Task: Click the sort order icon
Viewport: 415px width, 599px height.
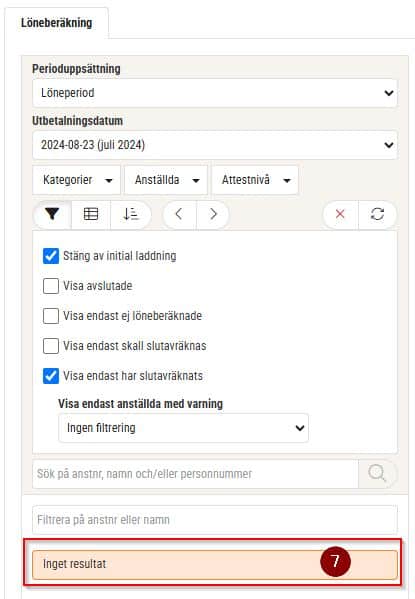Action: pos(131,214)
